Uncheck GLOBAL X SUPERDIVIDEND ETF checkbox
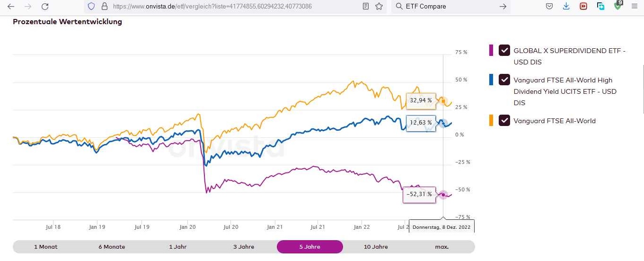 (x=504, y=50)
